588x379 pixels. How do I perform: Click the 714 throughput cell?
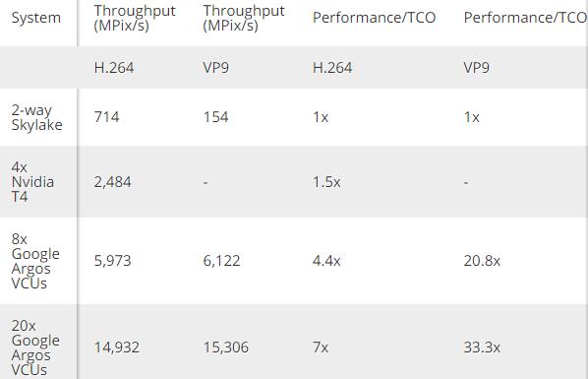tap(106, 117)
